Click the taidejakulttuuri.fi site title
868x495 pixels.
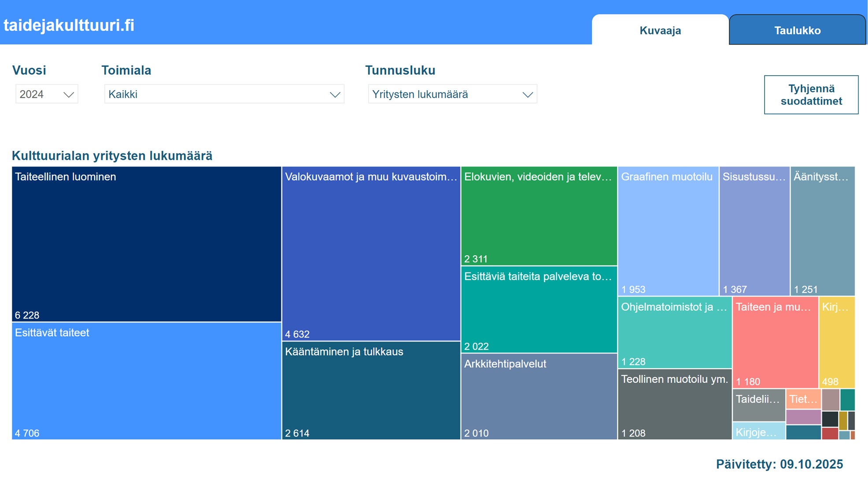click(x=69, y=25)
